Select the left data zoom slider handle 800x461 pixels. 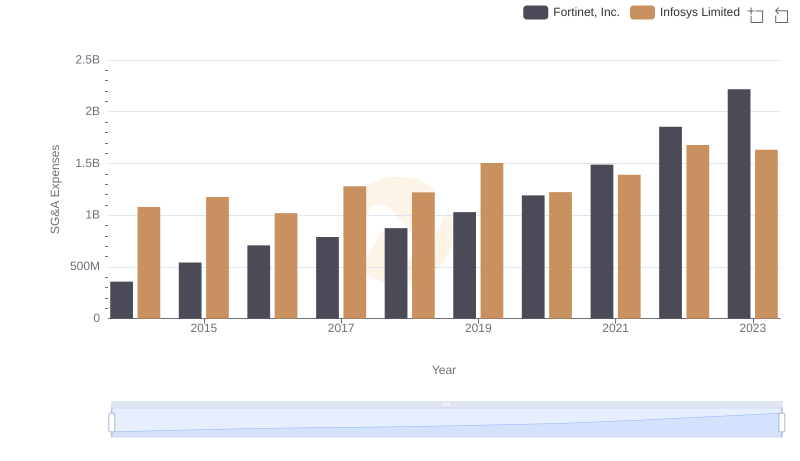(x=112, y=422)
